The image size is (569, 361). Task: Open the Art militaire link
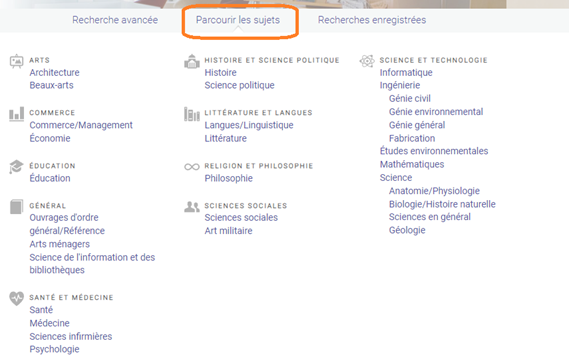pyautogui.click(x=228, y=231)
